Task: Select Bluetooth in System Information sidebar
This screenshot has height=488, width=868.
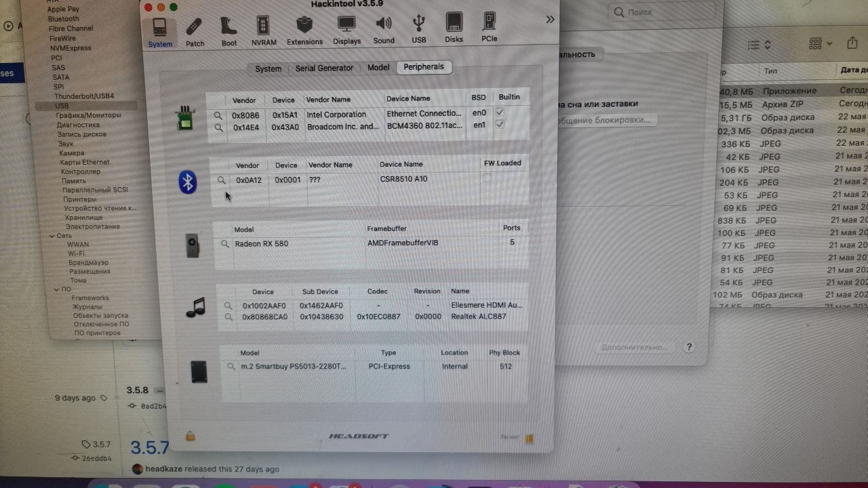Action: [x=64, y=19]
